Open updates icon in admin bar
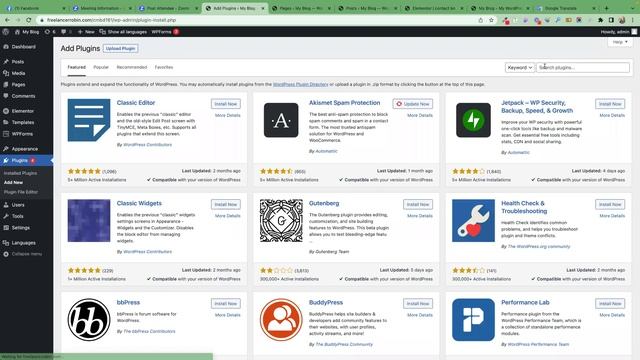This screenshot has height=360, width=640. pyautogui.click(x=50, y=31)
